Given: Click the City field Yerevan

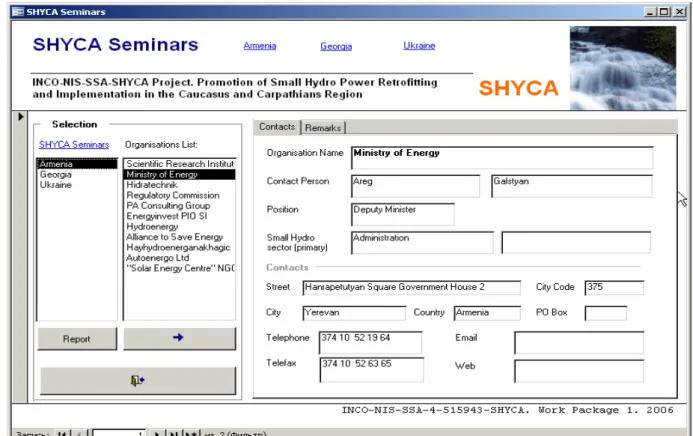Looking at the screenshot, I should [x=354, y=313].
